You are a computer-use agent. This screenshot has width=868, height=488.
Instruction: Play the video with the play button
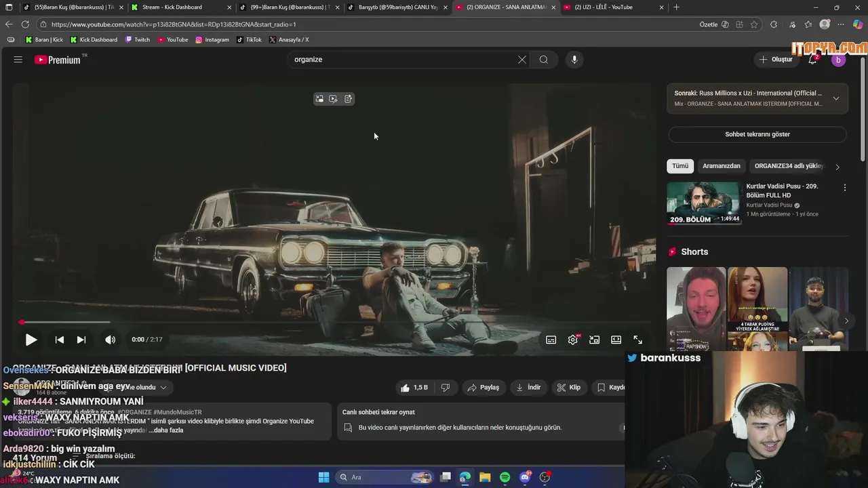(31, 340)
